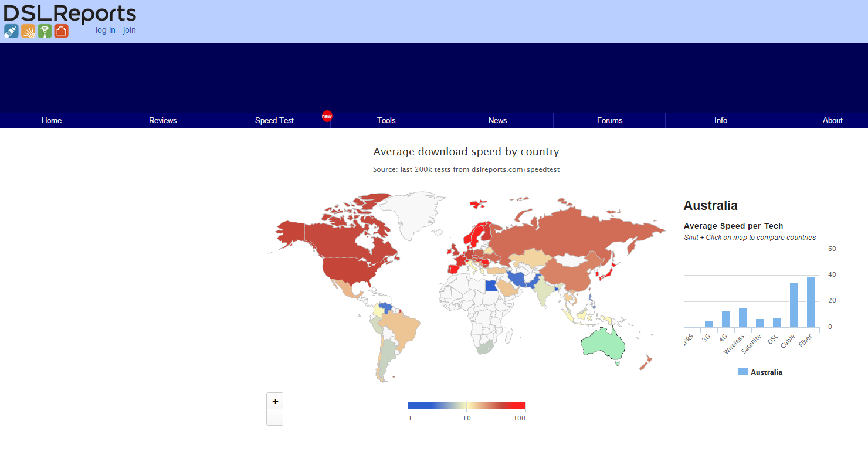Click the Cable bar in the chart
Viewport: 868px width, 458px height.
[794, 305]
